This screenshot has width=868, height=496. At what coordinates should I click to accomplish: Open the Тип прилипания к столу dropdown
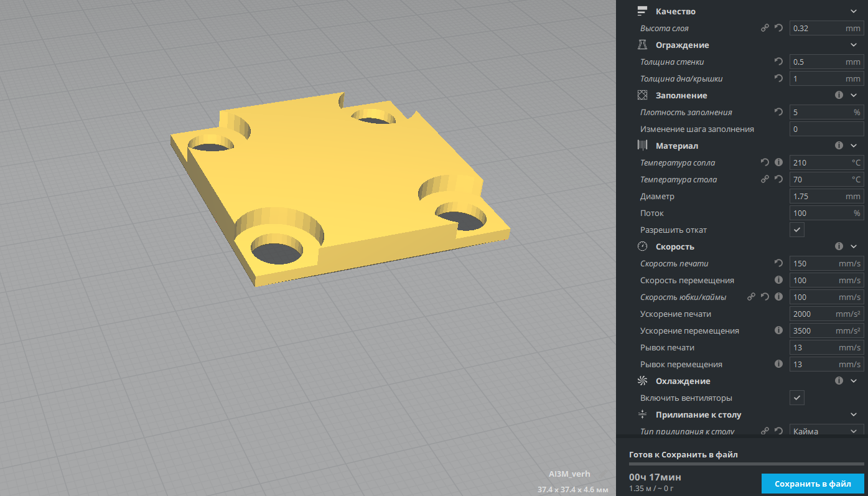point(826,431)
